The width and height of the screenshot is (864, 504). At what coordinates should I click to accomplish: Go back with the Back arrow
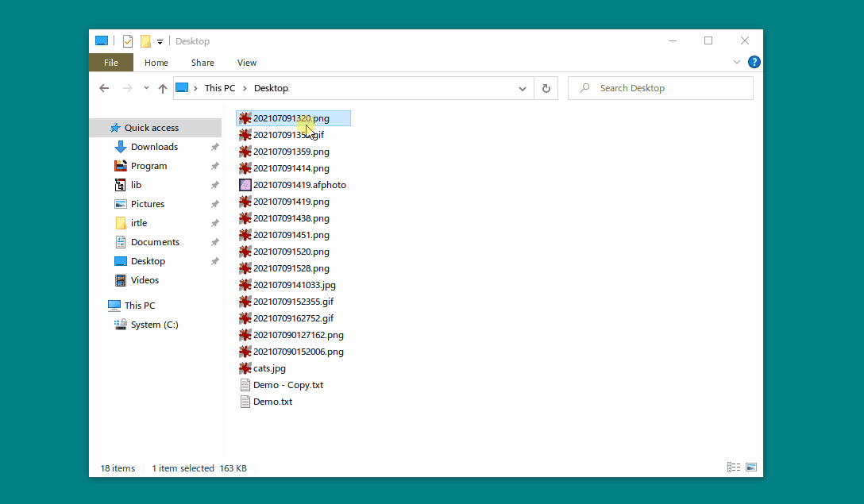coord(104,88)
